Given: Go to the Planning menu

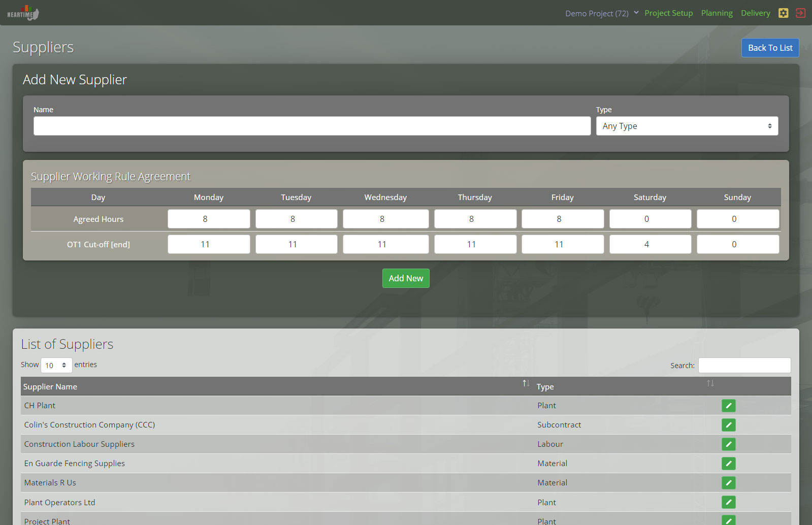Looking at the screenshot, I should [717, 13].
